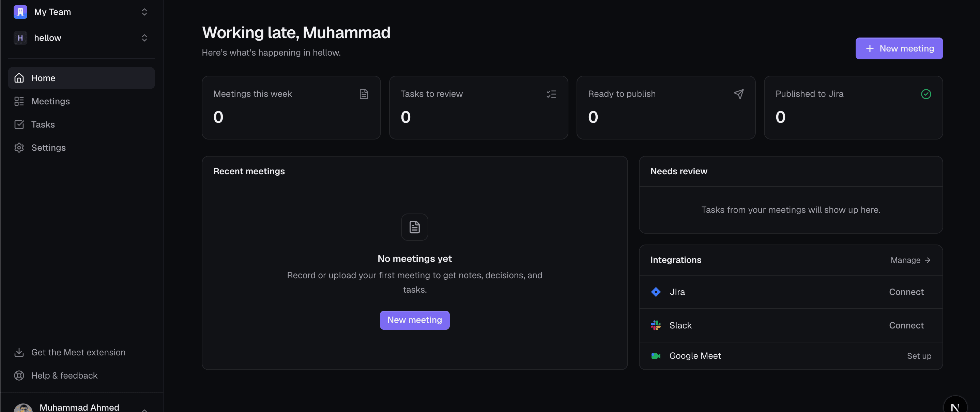The image size is (980, 412).
Task: Click the paper plane icon in Ready to publish card
Action: [738, 94]
